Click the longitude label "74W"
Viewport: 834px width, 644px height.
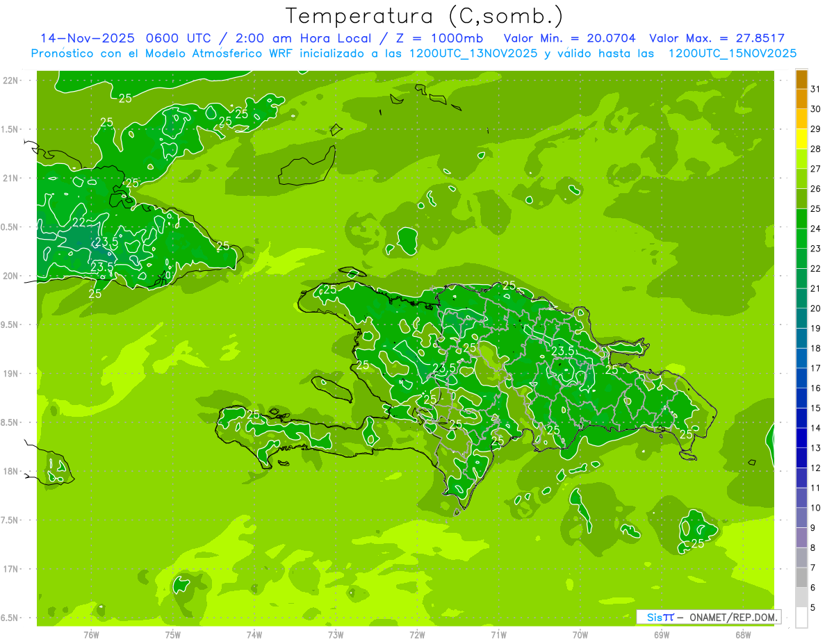(254, 634)
